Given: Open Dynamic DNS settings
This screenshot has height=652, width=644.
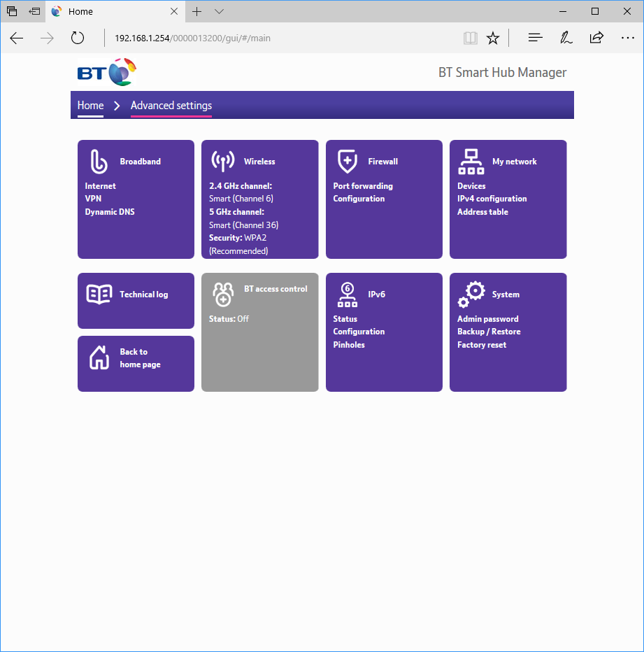Looking at the screenshot, I should (x=110, y=212).
